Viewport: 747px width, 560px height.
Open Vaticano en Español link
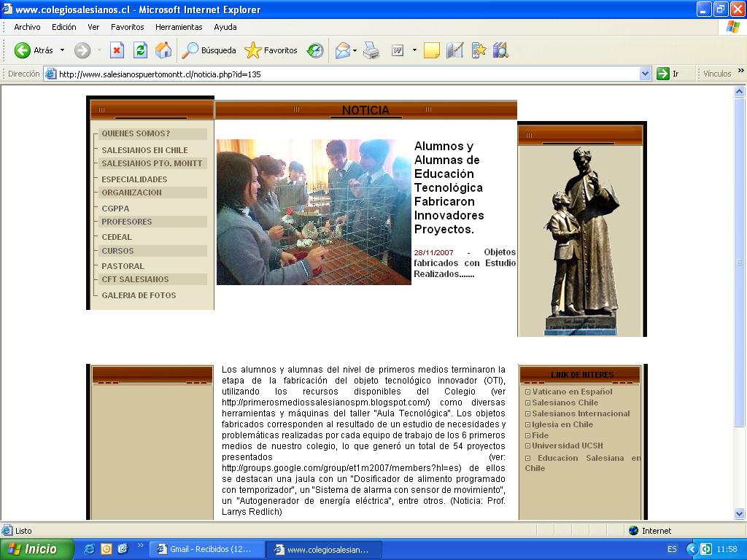click(x=572, y=392)
